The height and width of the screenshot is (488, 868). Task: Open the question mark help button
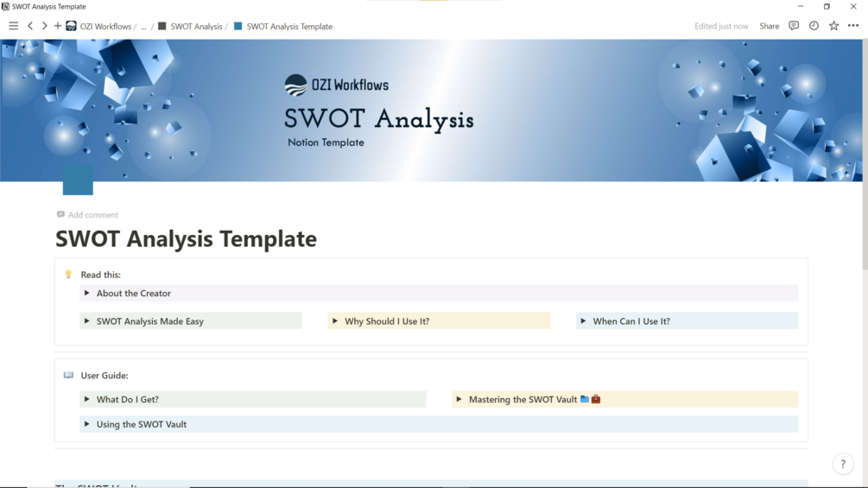843,464
